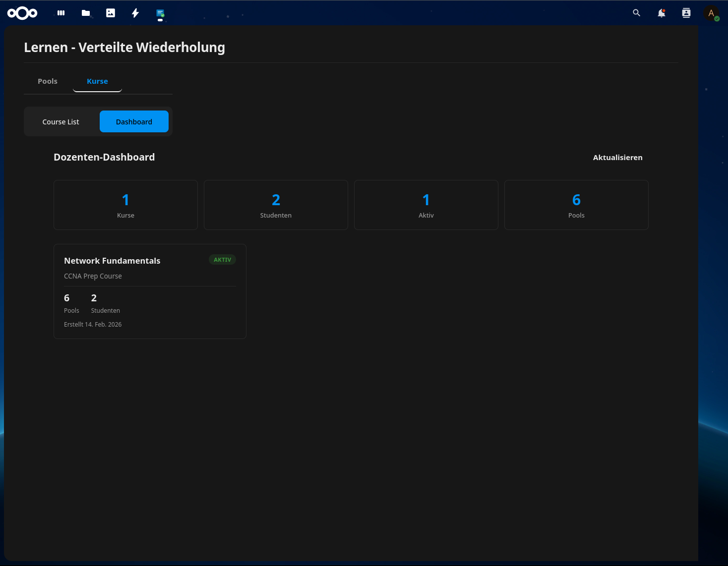The image size is (728, 566).
Task: Open the avatar account menu
Action: (x=711, y=13)
